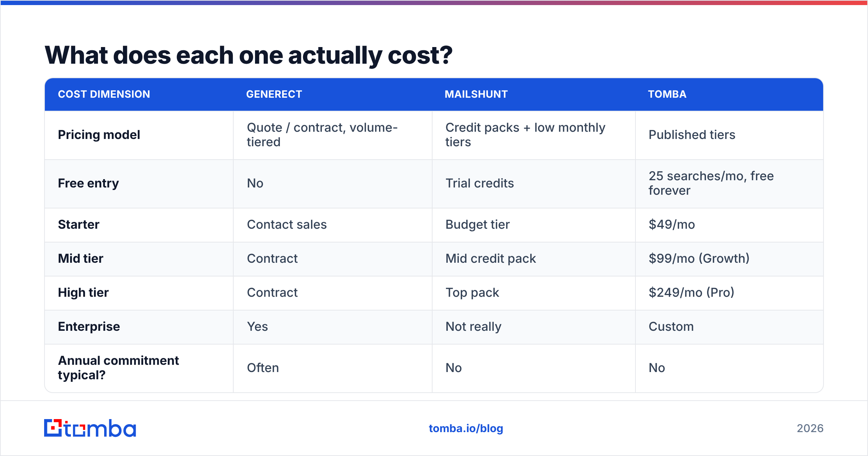Open the tomba.io/blog link
This screenshot has width=868, height=456.
pos(466,428)
